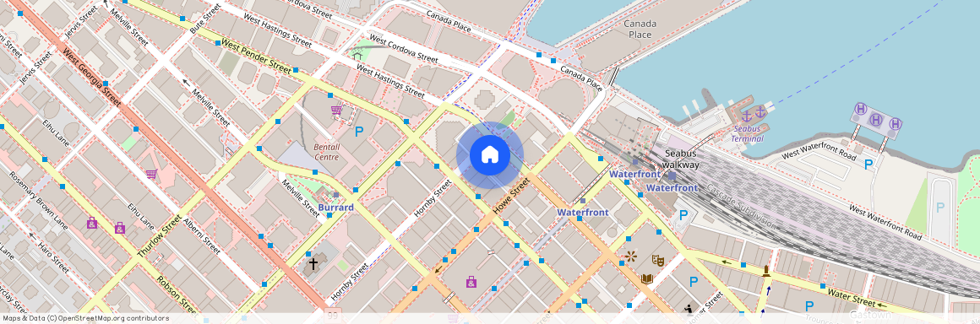Click the shop bag icon near Howe Street

click(x=471, y=282)
